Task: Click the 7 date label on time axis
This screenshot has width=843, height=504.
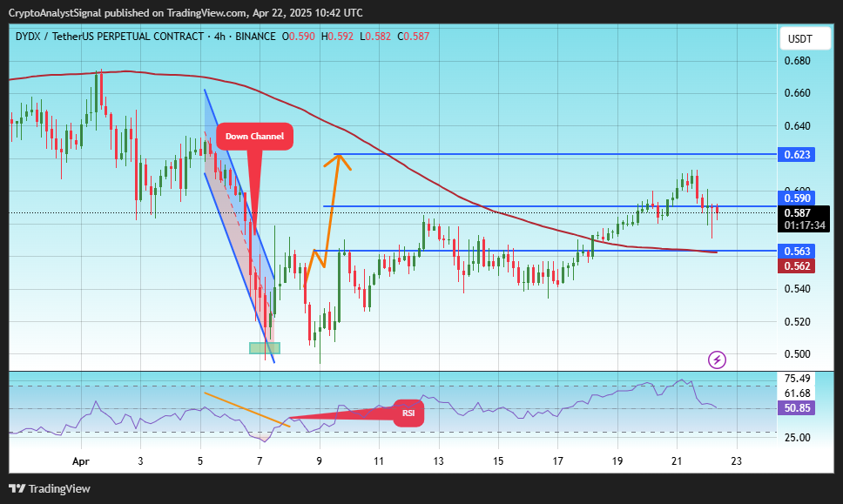Action: point(260,461)
